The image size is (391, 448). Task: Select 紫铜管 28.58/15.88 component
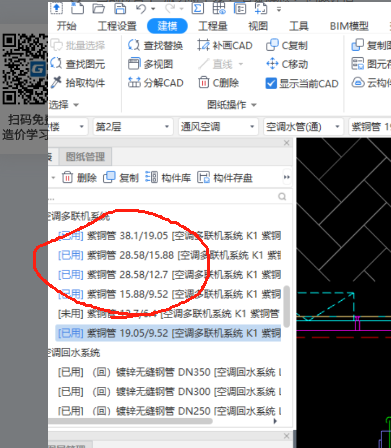coord(169,255)
